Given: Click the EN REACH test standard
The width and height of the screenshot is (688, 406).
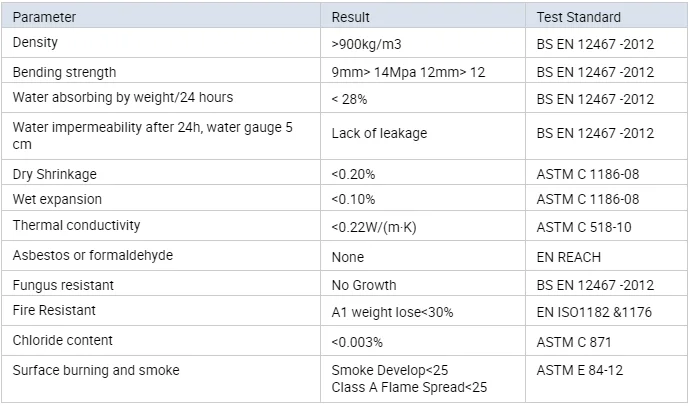Looking at the screenshot, I should tap(570, 257).
